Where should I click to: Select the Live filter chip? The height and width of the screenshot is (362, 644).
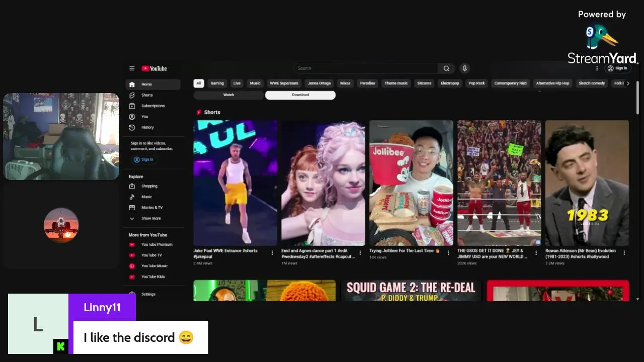tap(237, 83)
